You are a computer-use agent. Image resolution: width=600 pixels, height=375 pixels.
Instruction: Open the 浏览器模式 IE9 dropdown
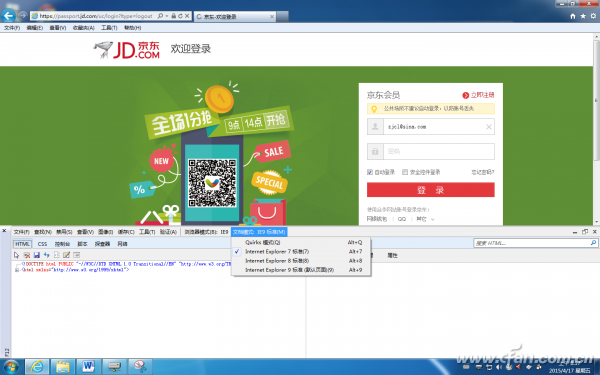click(206, 232)
